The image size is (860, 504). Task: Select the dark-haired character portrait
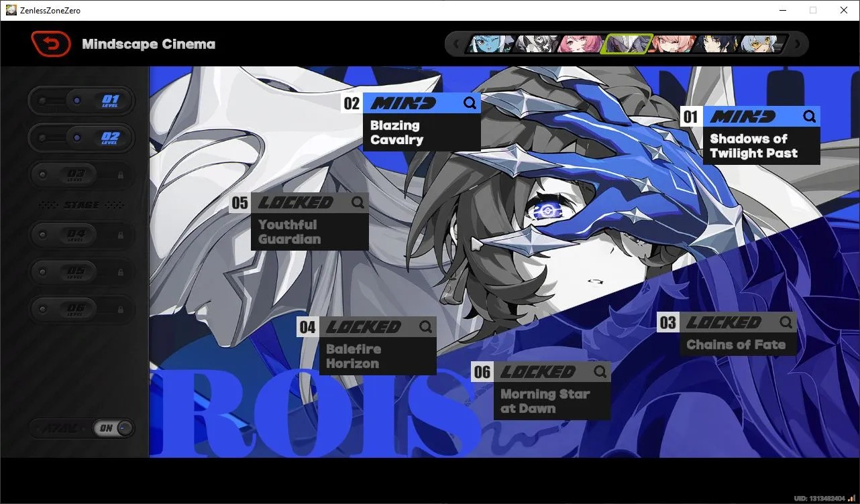[x=716, y=44]
